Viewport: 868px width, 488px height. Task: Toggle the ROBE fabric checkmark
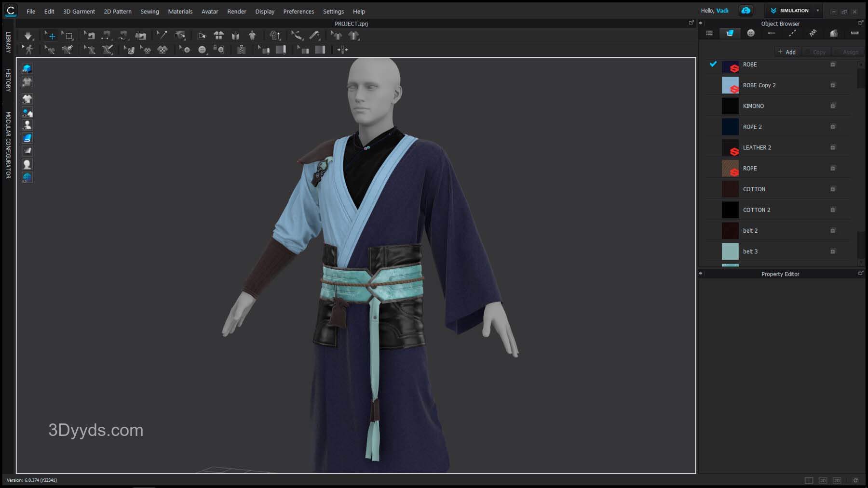coord(713,64)
